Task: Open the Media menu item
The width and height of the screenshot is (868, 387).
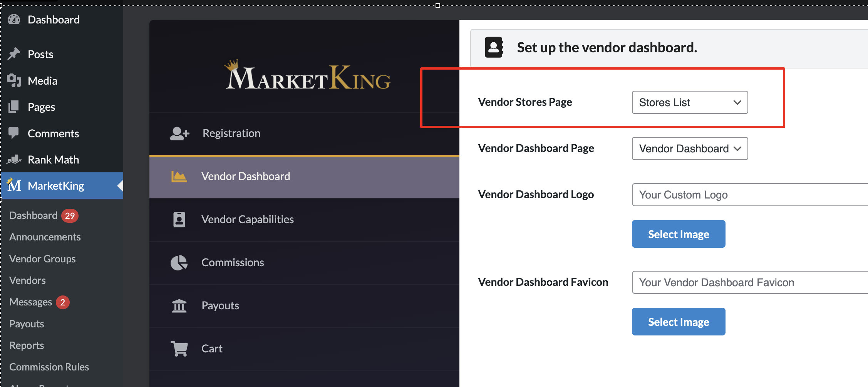Action: pyautogui.click(x=62, y=81)
